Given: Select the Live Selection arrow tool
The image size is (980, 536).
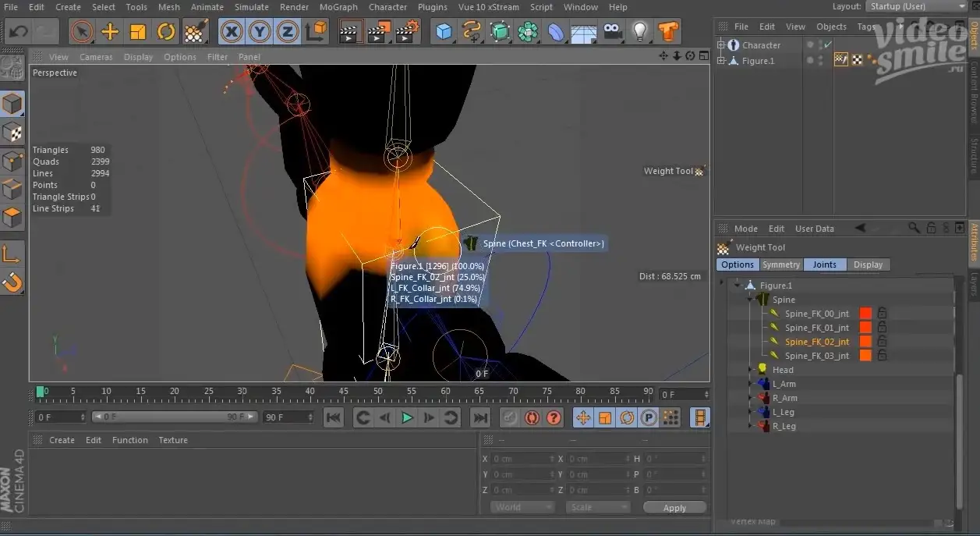Looking at the screenshot, I should click(82, 31).
